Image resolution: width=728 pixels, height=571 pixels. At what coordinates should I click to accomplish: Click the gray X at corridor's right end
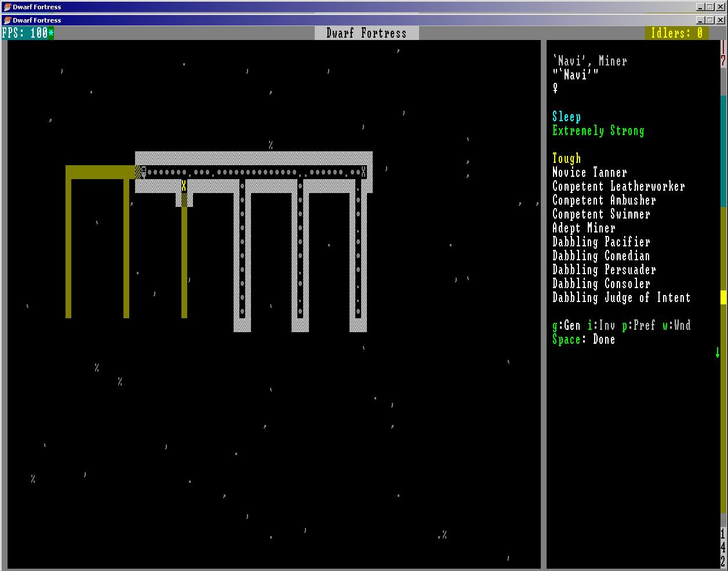[x=363, y=172]
